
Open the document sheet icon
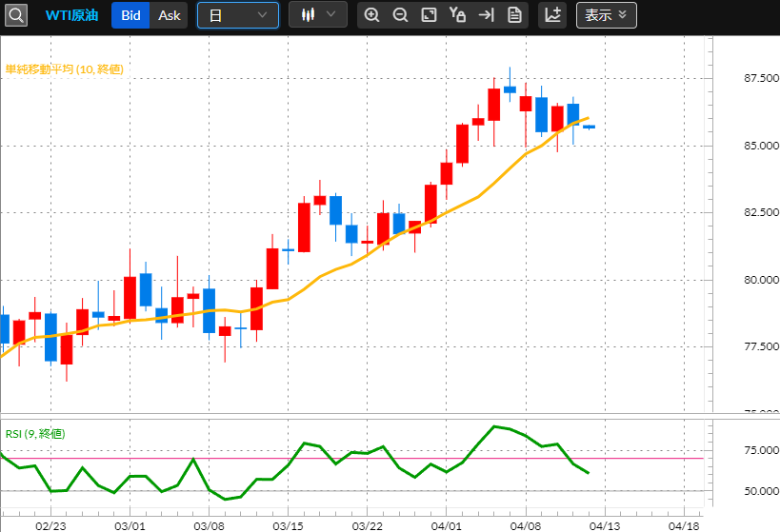tap(514, 15)
